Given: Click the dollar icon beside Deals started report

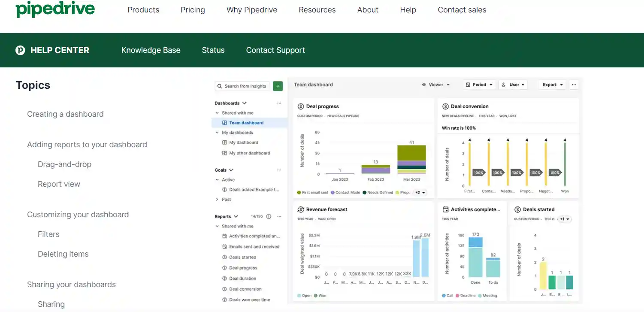Looking at the screenshot, I should tap(224, 257).
